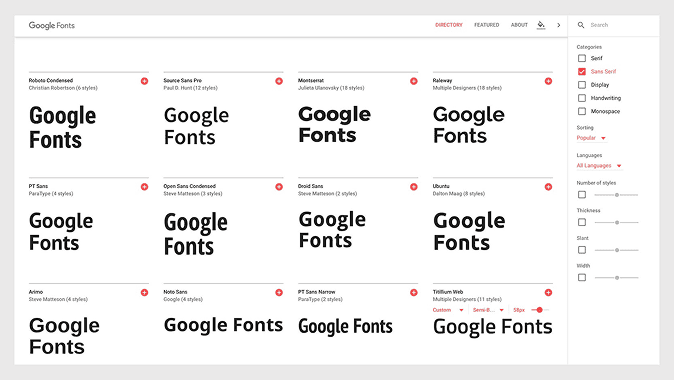674x380 pixels.
Task: Click designer text "Paul D. Hunt (12 styles)"
Action: point(190,88)
